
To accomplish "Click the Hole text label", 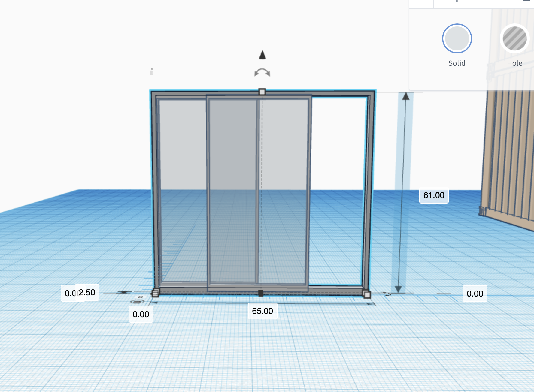I will (x=514, y=63).
